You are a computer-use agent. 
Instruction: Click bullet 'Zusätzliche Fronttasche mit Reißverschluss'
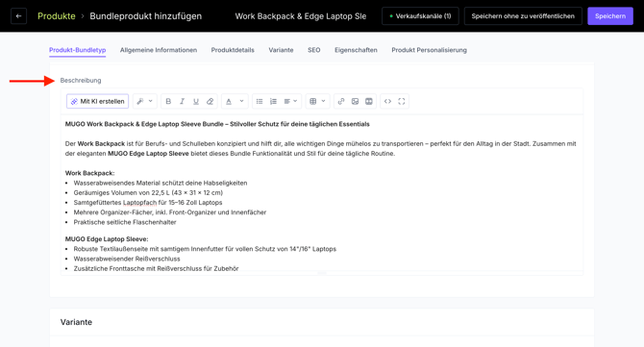click(156, 268)
